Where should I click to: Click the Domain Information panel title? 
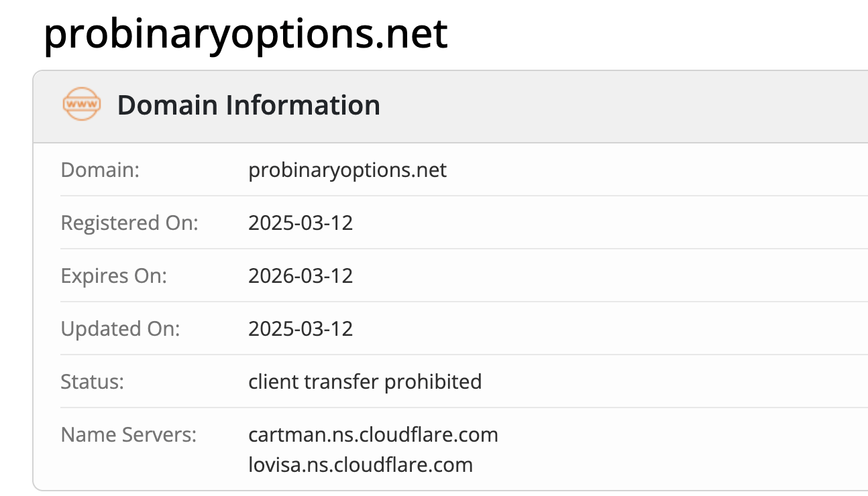(248, 106)
